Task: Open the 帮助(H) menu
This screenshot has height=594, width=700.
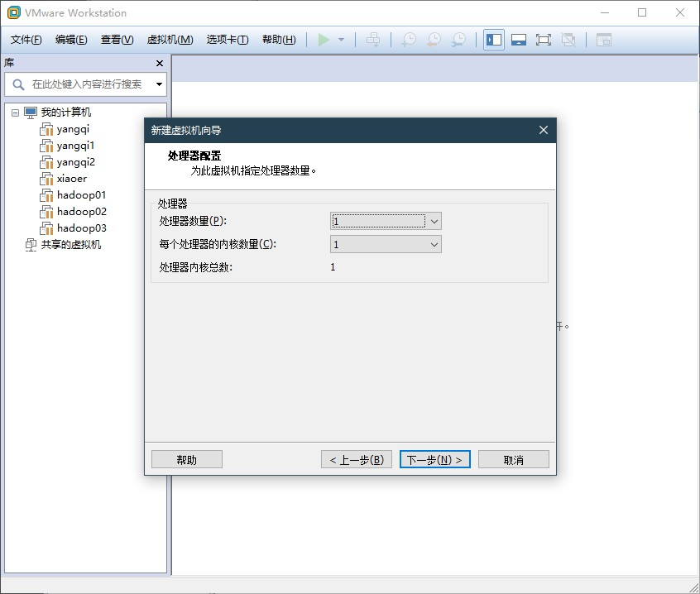Action: (x=279, y=40)
